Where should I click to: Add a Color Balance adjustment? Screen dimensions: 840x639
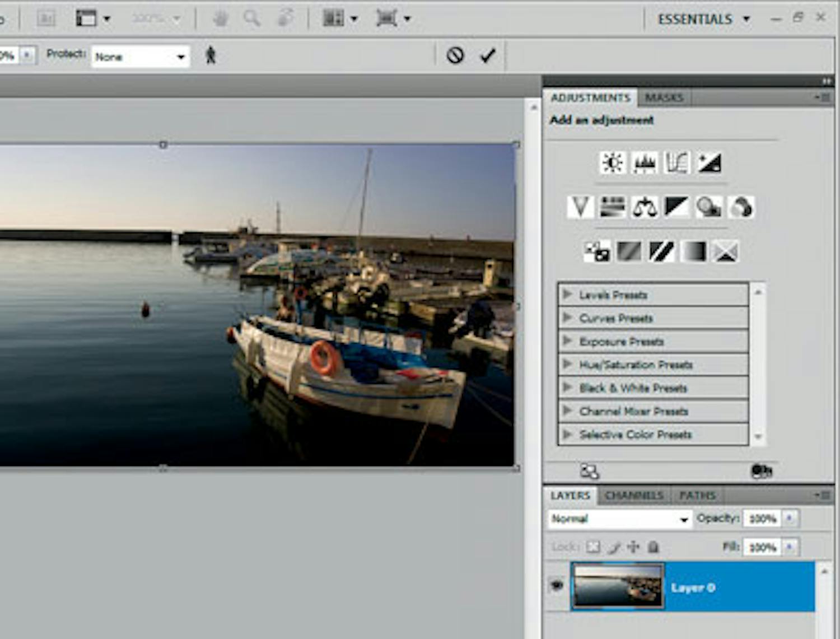click(645, 207)
